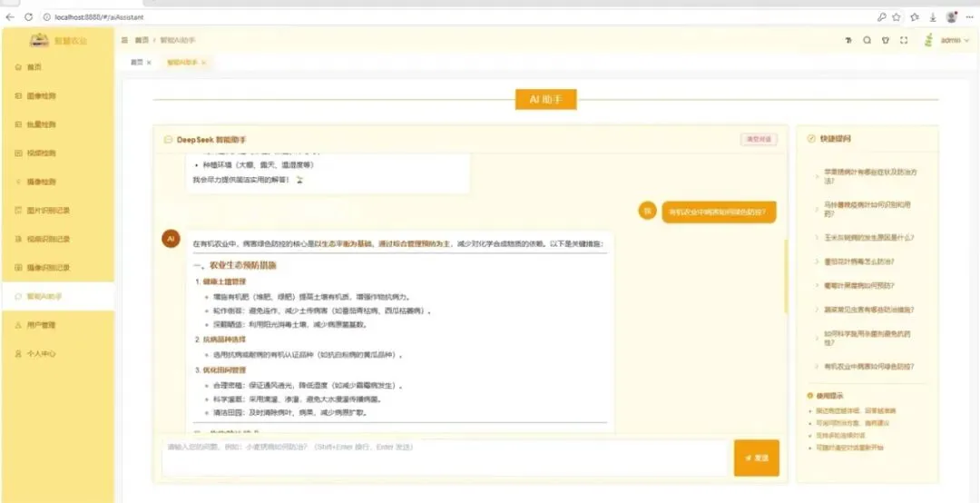The height and width of the screenshot is (503, 980).
Task: Click the AI 助手 title banner
Action: point(545,100)
